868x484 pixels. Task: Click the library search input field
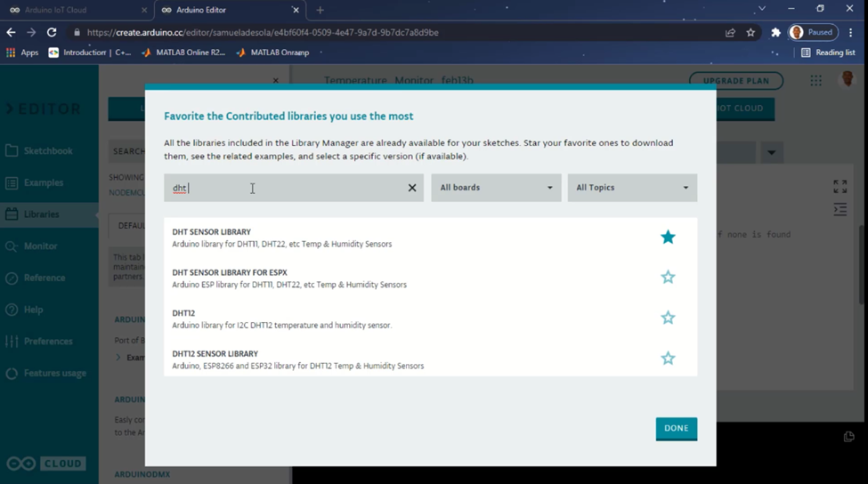pos(294,188)
